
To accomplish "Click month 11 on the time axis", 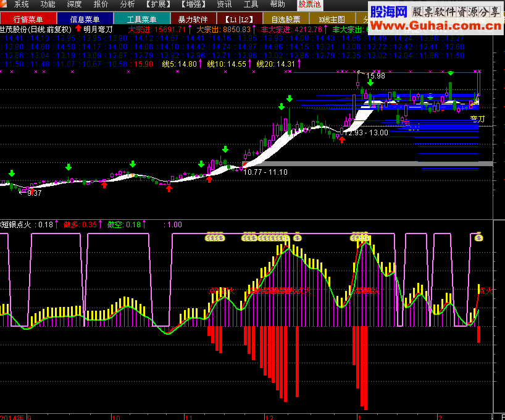I will (x=188, y=418).
